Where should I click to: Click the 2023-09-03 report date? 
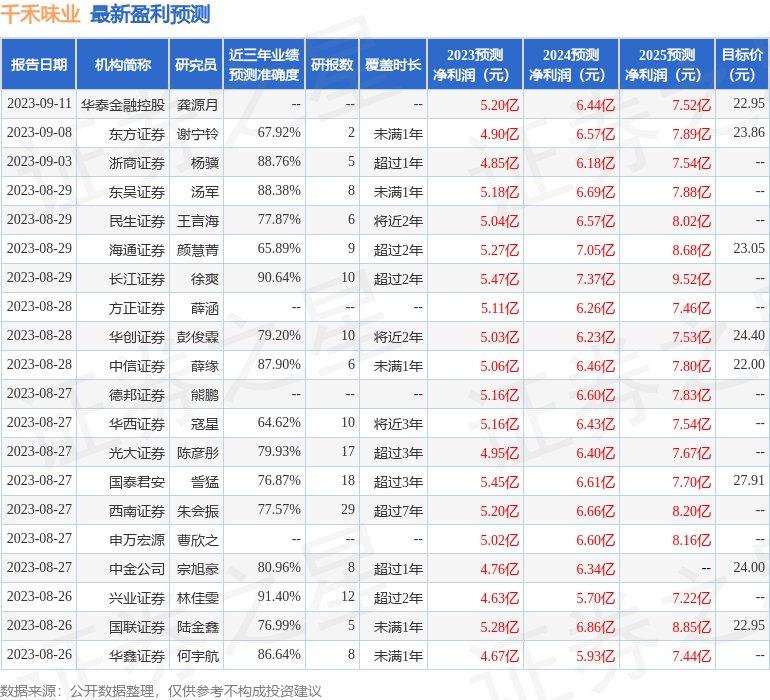tap(39, 162)
